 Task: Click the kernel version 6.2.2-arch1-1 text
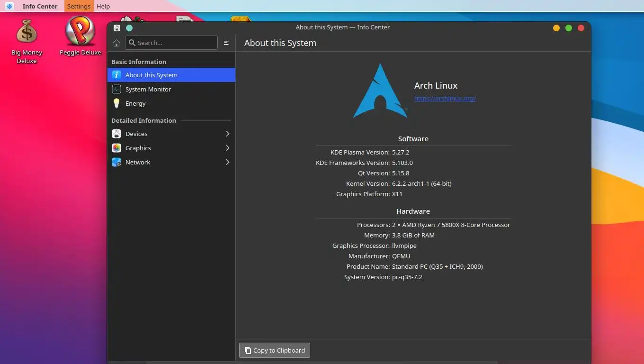tap(421, 184)
